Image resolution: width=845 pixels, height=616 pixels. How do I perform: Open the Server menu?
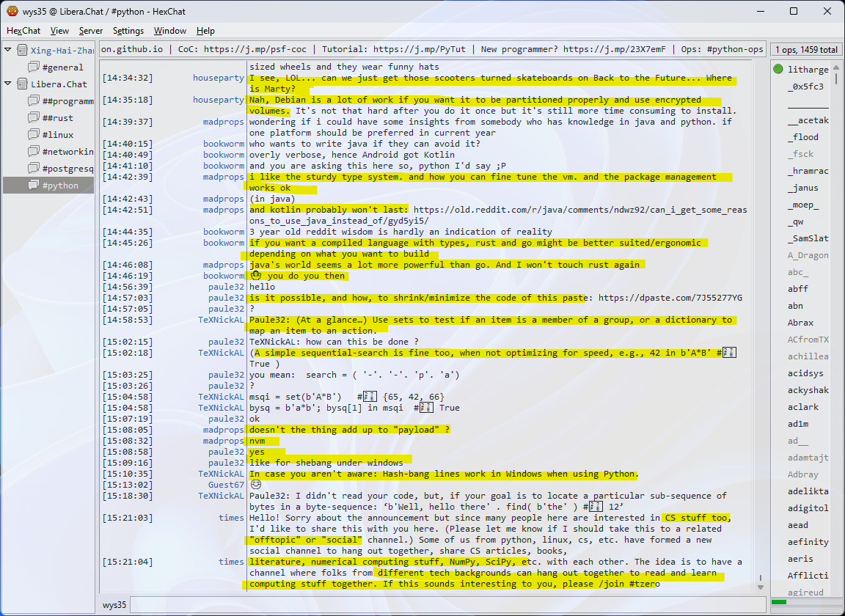tap(91, 31)
